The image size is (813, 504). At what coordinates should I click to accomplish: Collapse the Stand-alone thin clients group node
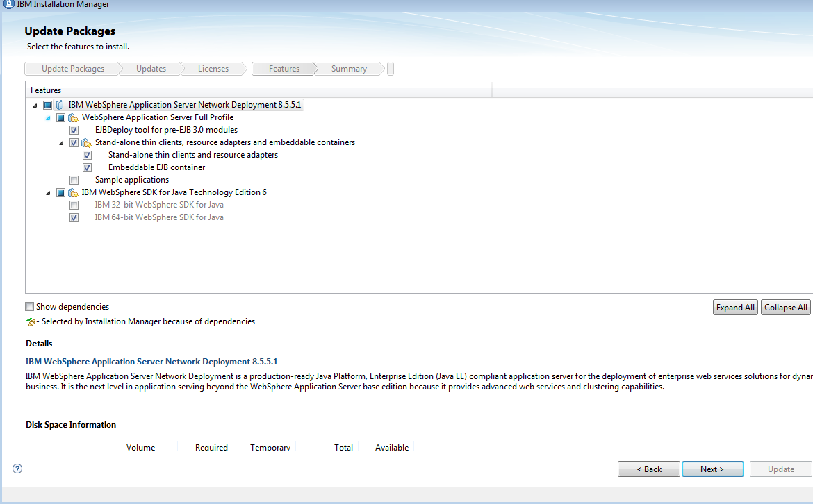(61, 143)
